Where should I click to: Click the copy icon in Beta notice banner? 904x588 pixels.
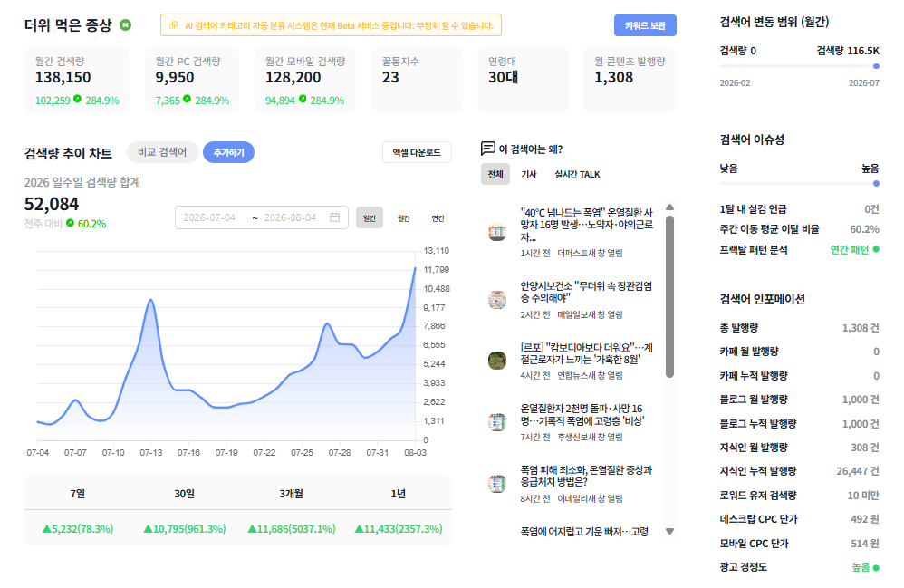coord(173,25)
